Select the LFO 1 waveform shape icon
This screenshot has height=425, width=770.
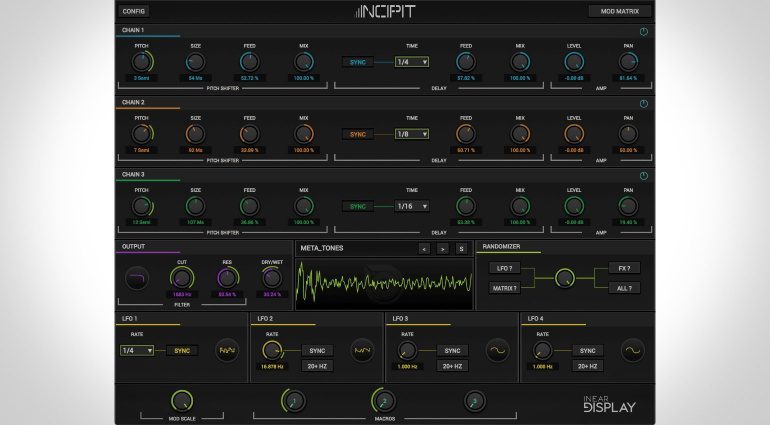[x=228, y=352]
